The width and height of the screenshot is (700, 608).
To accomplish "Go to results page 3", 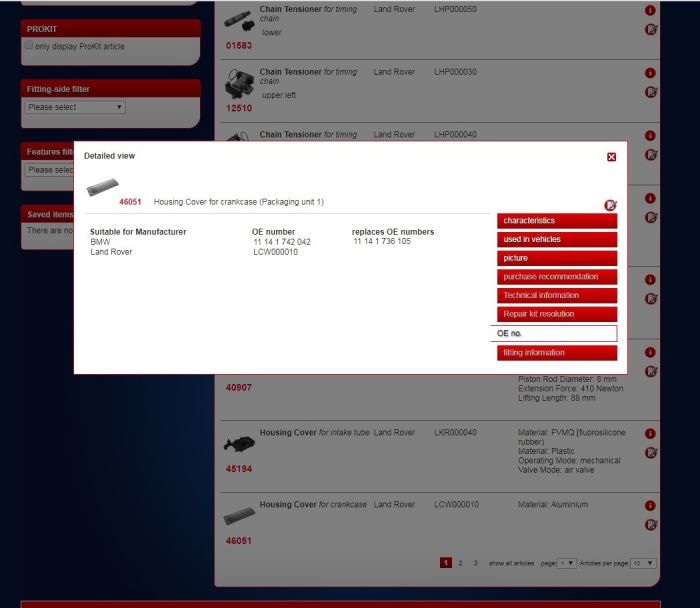I will [475, 563].
